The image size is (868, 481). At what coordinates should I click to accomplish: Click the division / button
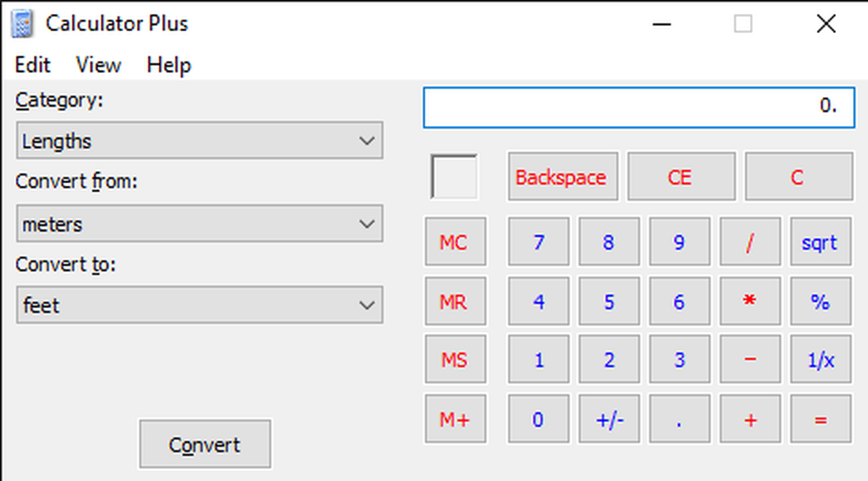(750, 241)
